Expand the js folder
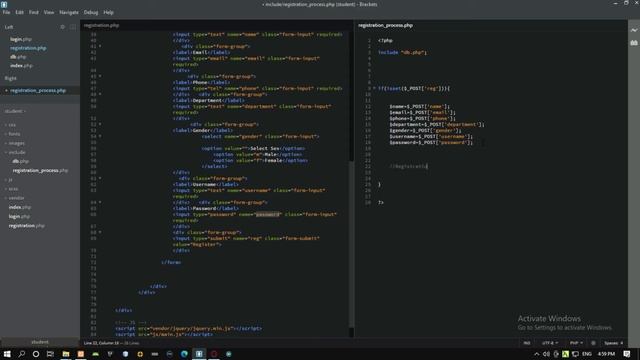Image resolution: width=640 pixels, height=360 pixels. tap(10, 180)
